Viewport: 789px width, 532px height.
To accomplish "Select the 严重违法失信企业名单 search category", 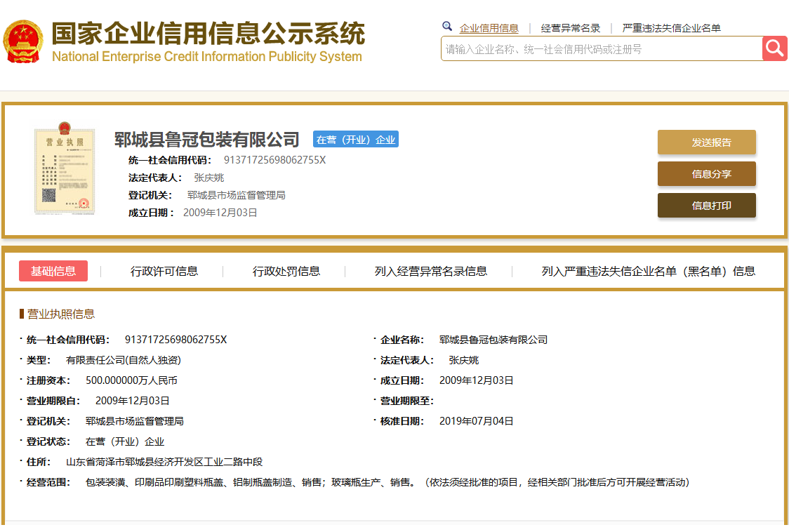I will point(671,28).
